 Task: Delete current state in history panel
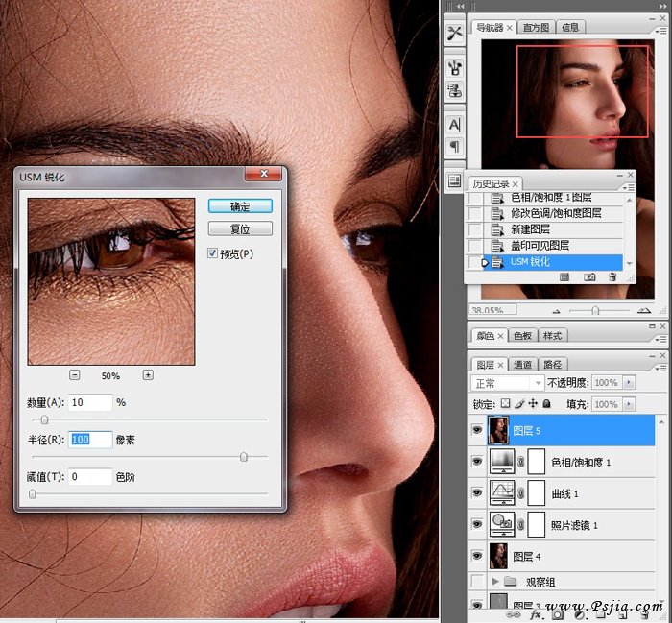612,276
